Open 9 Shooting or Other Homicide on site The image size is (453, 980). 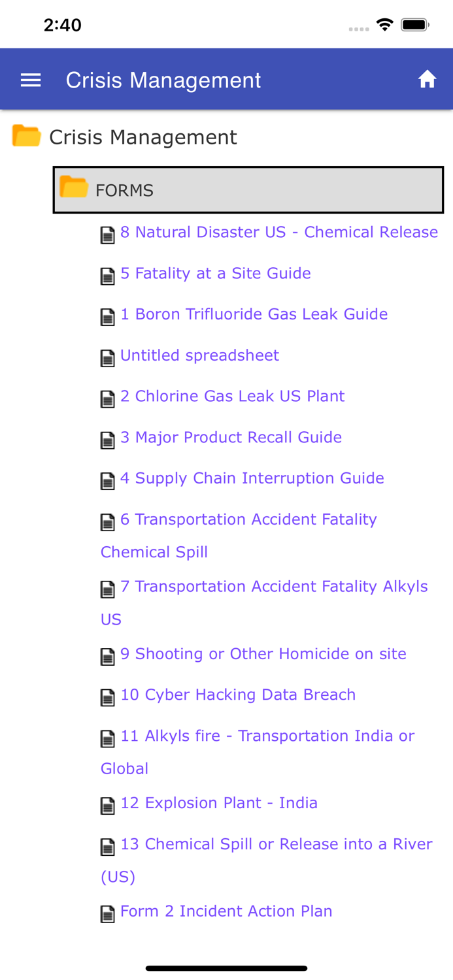click(263, 654)
